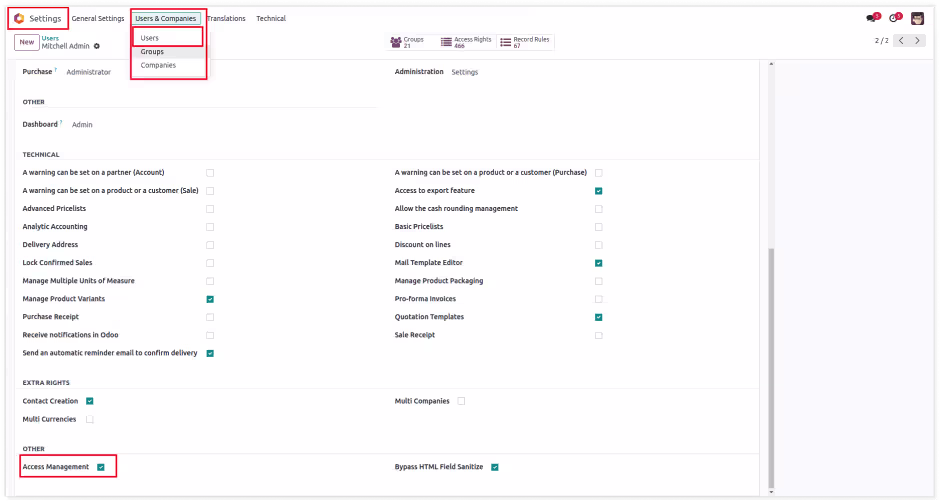Enable the Multi Currencies checkbox
Image resolution: width=940 pixels, height=503 pixels.
coord(89,420)
